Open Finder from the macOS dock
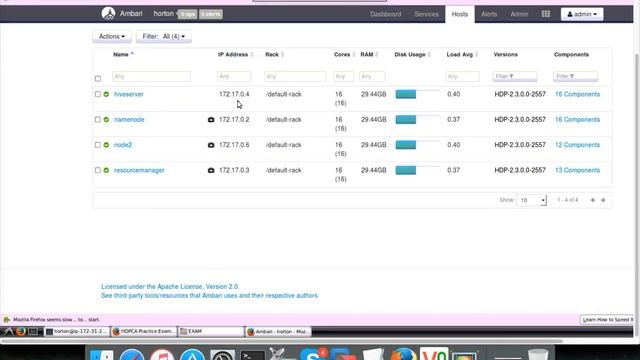Image resolution: width=640 pixels, height=360 pixels. click(102, 355)
